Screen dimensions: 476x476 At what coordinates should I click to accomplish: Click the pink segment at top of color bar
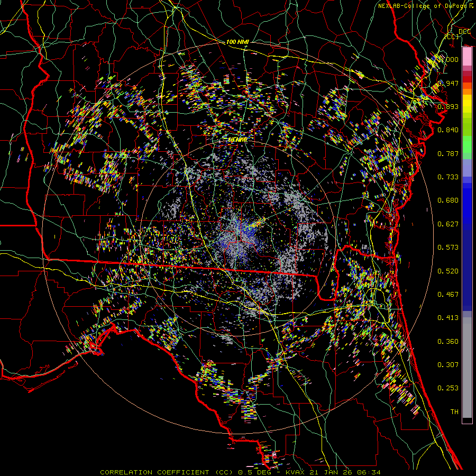click(x=467, y=56)
